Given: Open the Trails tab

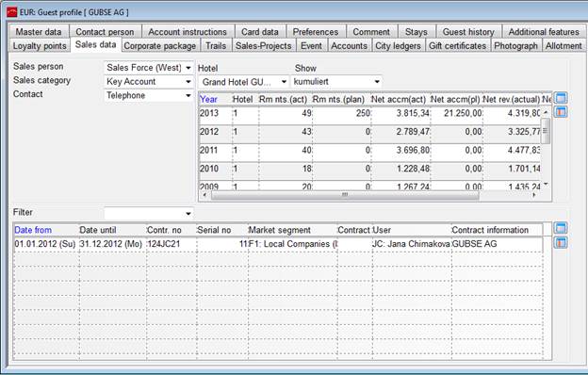Looking at the screenshot, I should [216, 46].
